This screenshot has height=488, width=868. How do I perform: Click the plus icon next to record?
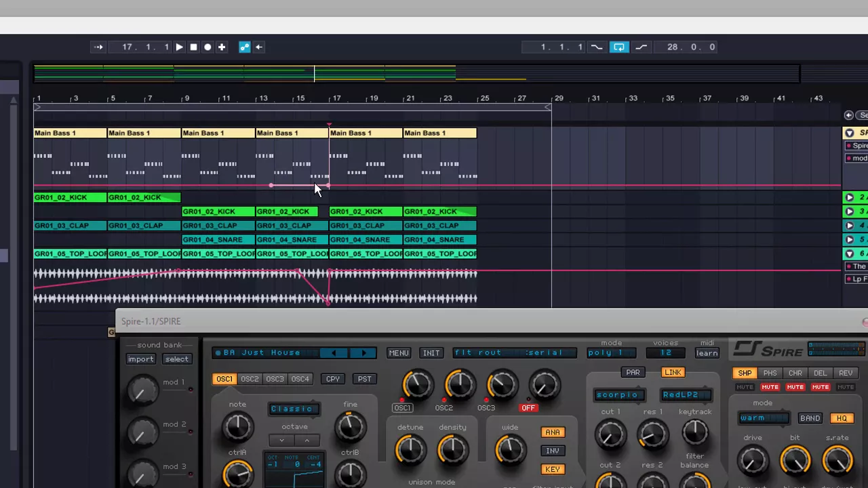(x=222, y=47)
